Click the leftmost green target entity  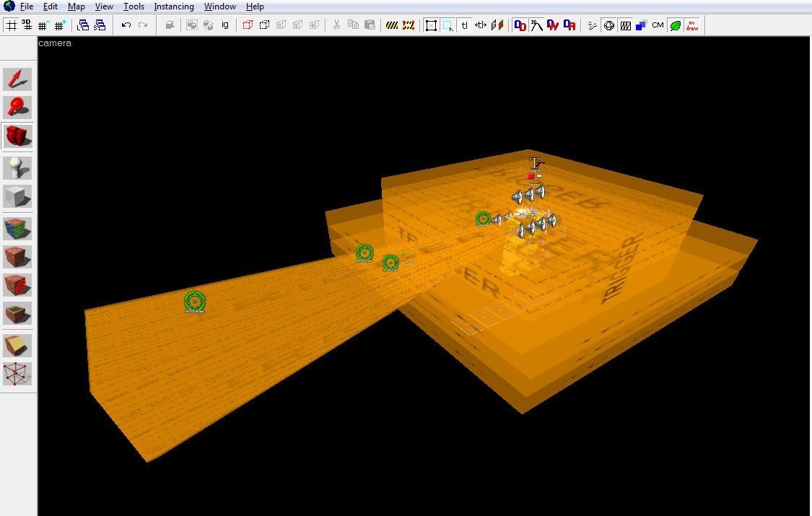click(x=195, y=302)
